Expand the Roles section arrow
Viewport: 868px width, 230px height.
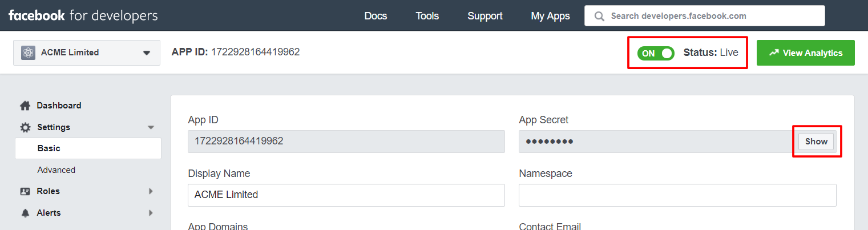[x=151, y=191]
